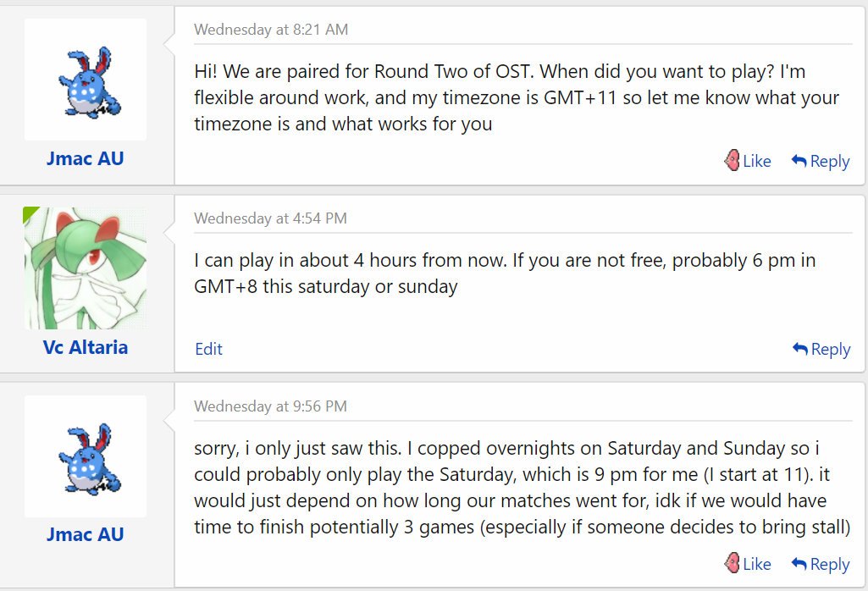
Task: Click the message text mentioning GMT+8
Action: (504, 273)
